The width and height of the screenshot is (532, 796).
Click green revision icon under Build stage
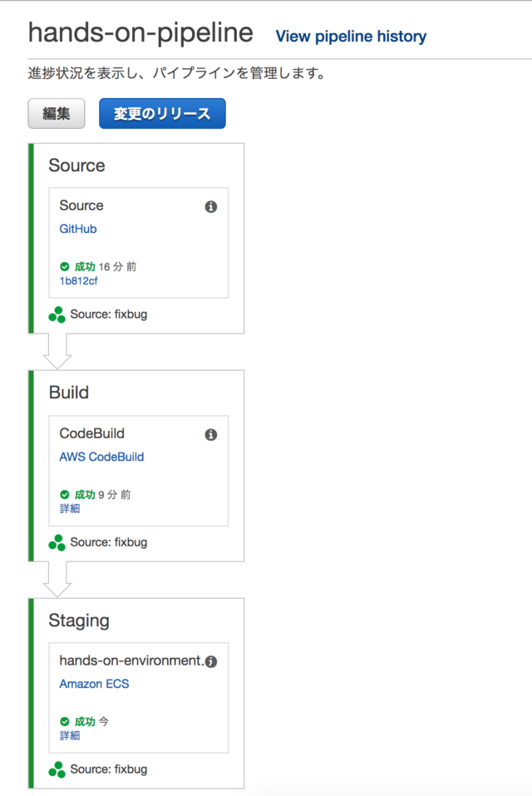click(57, 542)
